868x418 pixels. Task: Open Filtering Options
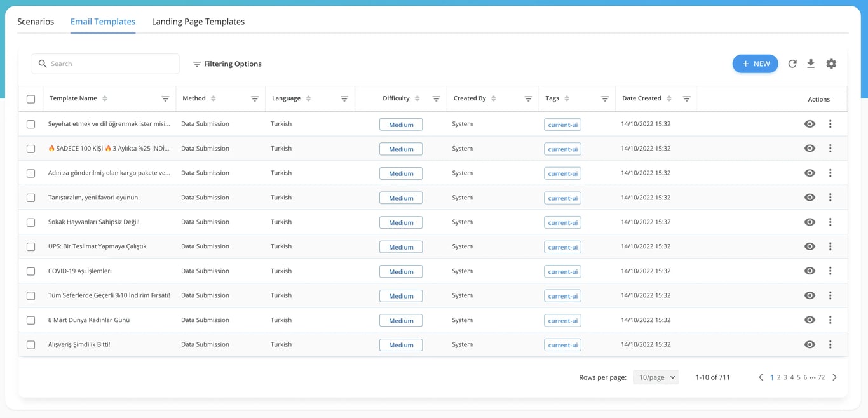click(227, 64)
